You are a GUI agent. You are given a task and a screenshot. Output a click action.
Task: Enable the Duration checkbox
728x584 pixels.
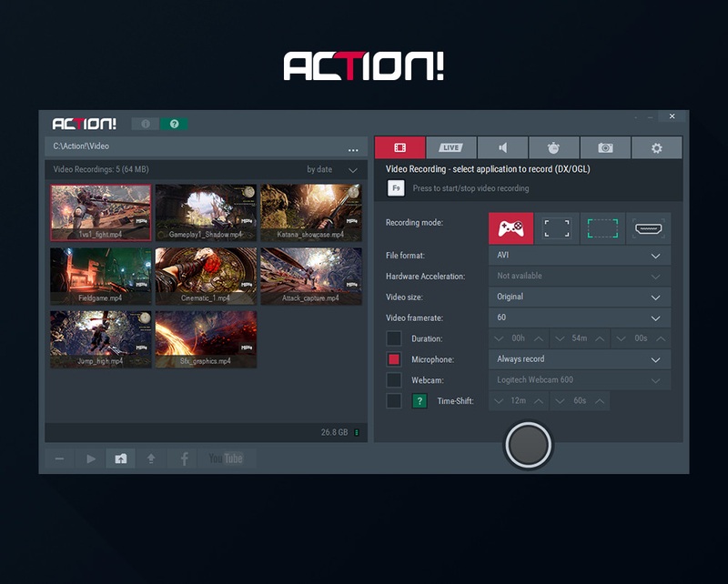tap(394, 338)
